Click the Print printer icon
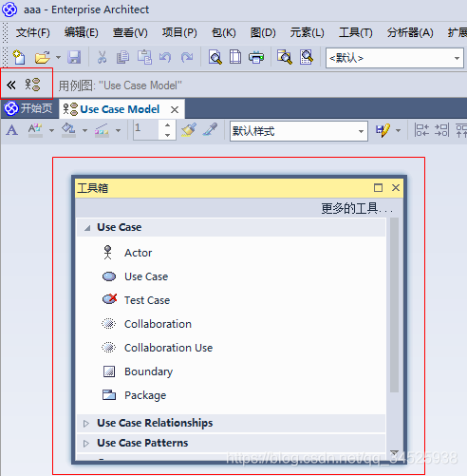The height and width of the screenshot is (476, 467). point(256,58)
